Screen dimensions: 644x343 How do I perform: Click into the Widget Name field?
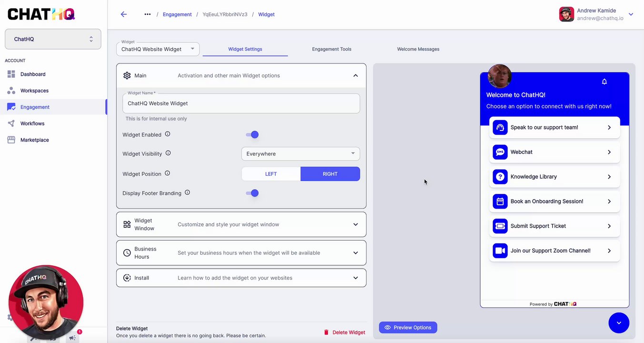click(241, 103)
